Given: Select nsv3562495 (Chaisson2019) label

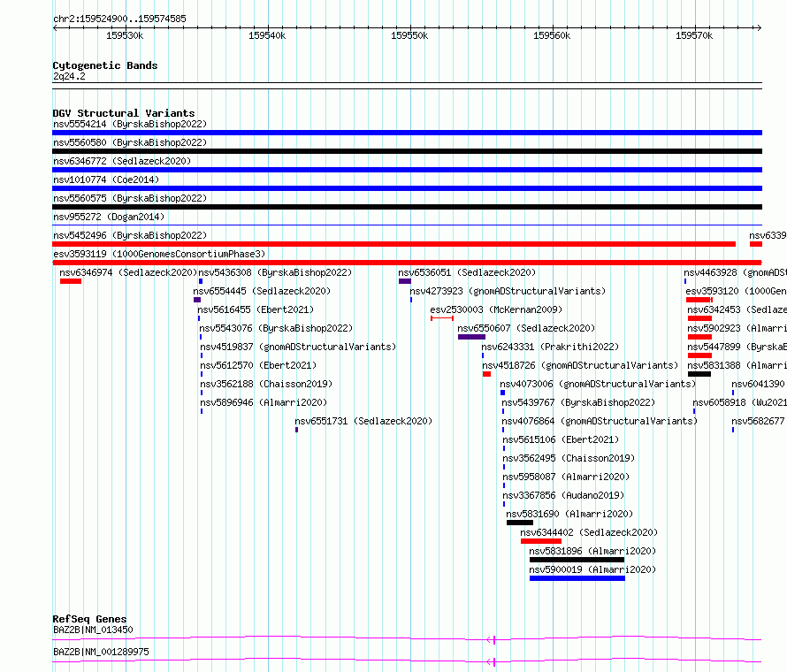Looking at the screenshot, I should [x=569, y=458].
